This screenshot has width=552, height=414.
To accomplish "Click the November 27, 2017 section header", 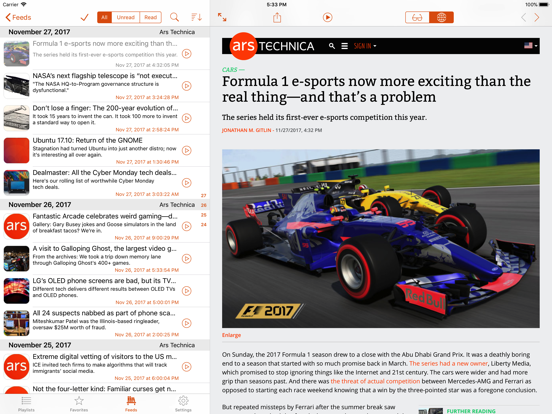I will coord(105,32).
